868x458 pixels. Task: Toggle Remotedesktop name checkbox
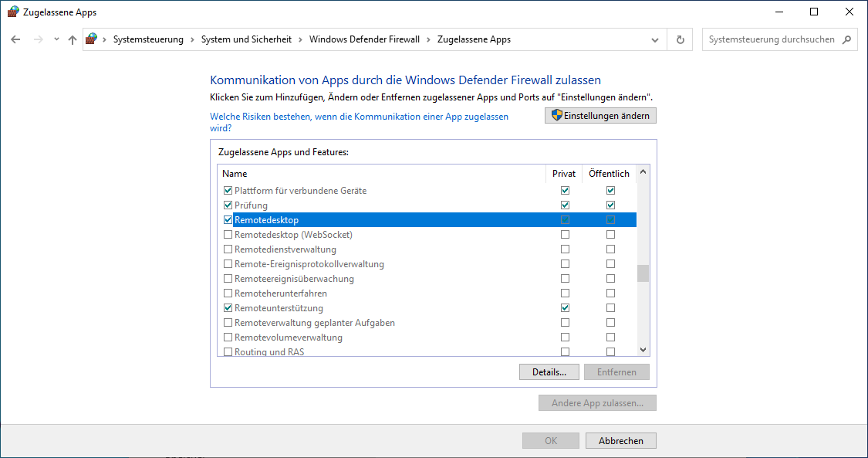pyautogui.click(x=228, y=220)
